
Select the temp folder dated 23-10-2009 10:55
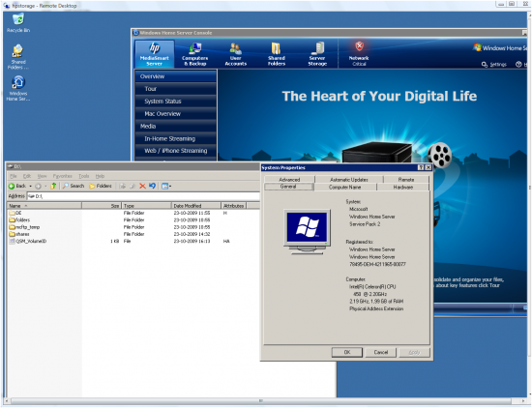pos(24,227)
